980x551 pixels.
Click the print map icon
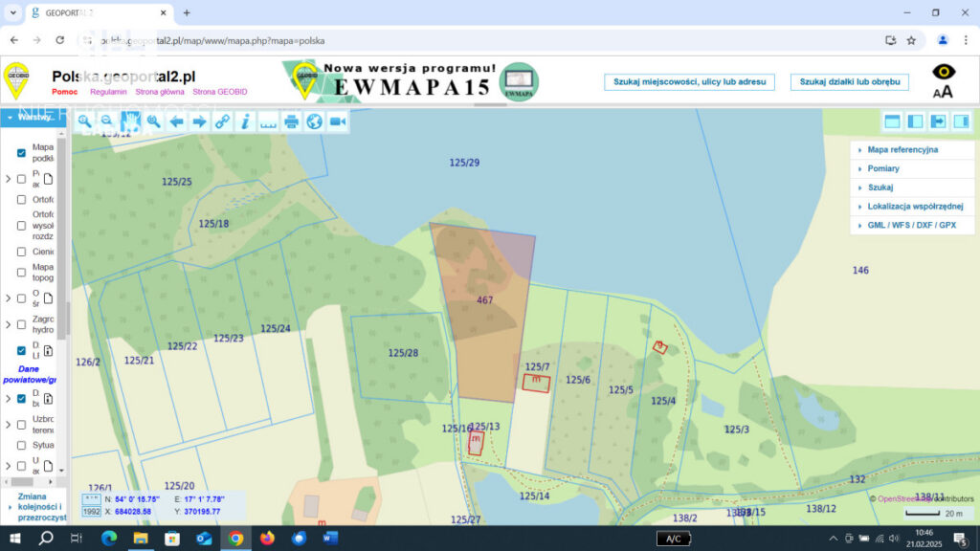[292, 121]
